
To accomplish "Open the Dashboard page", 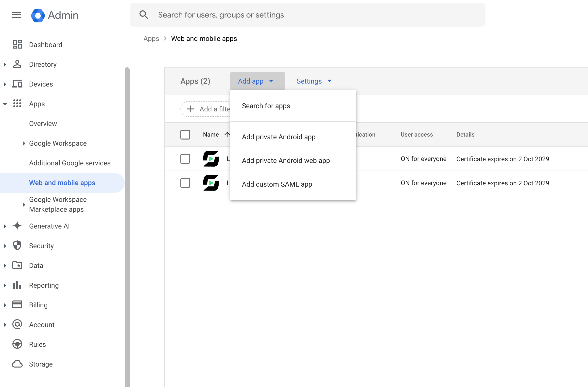I will tap(46, 44).
